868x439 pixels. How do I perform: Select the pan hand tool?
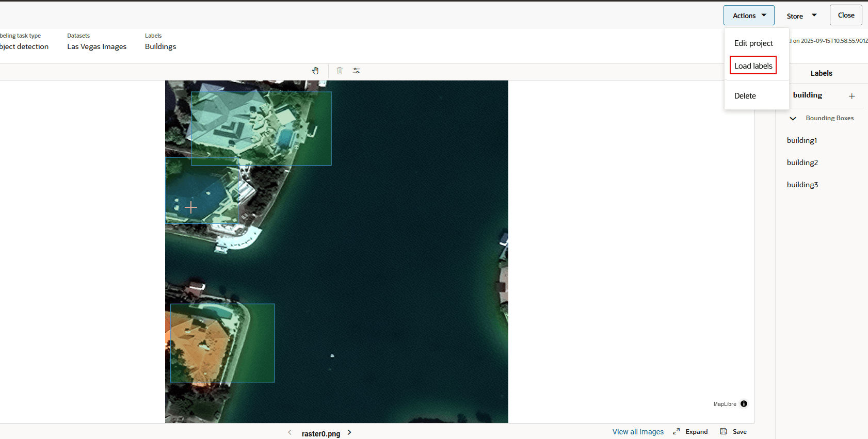(x=315, y=71)
